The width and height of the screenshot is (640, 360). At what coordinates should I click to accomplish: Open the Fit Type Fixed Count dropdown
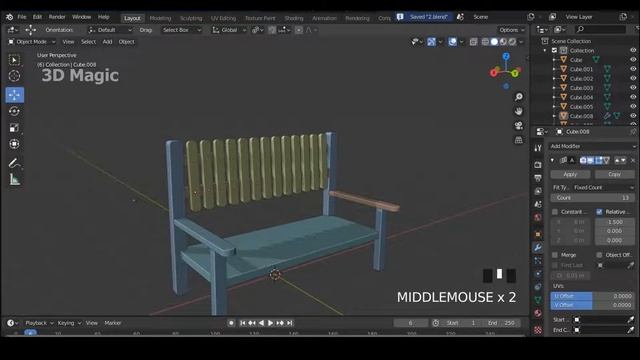click(603, 187)
